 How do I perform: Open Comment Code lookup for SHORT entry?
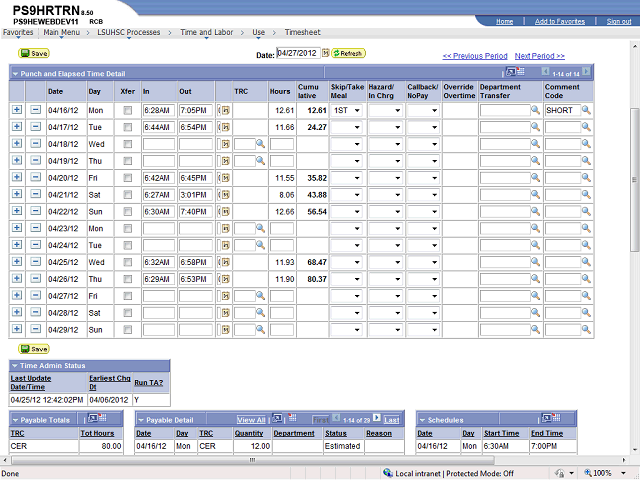587,110
